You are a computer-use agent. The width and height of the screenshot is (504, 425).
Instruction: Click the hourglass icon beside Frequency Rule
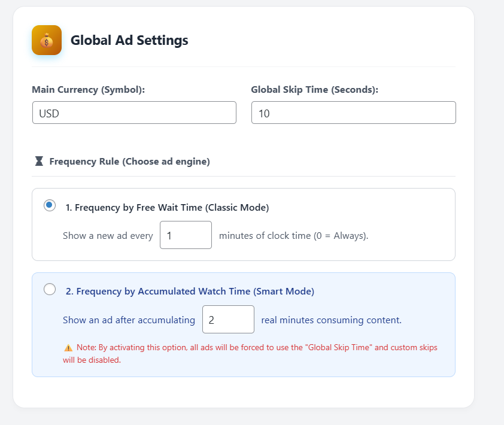[39, 161]
